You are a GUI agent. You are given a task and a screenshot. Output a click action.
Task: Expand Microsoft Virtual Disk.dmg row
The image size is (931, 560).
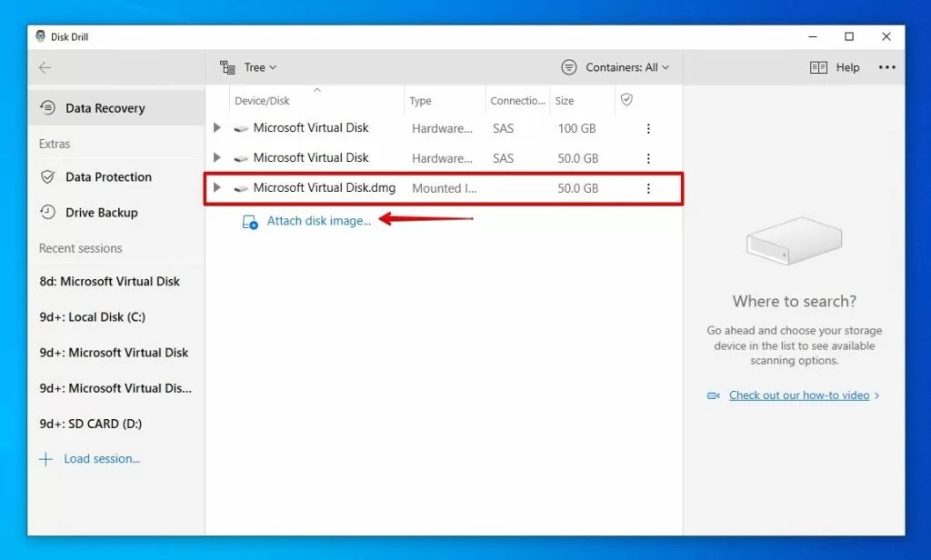[x=216, y=187]
